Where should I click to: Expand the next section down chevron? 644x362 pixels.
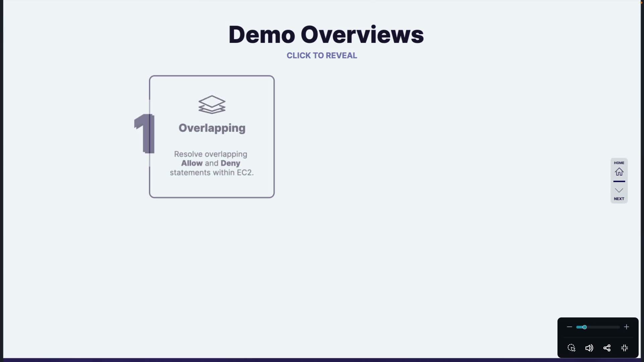[619, 190]
